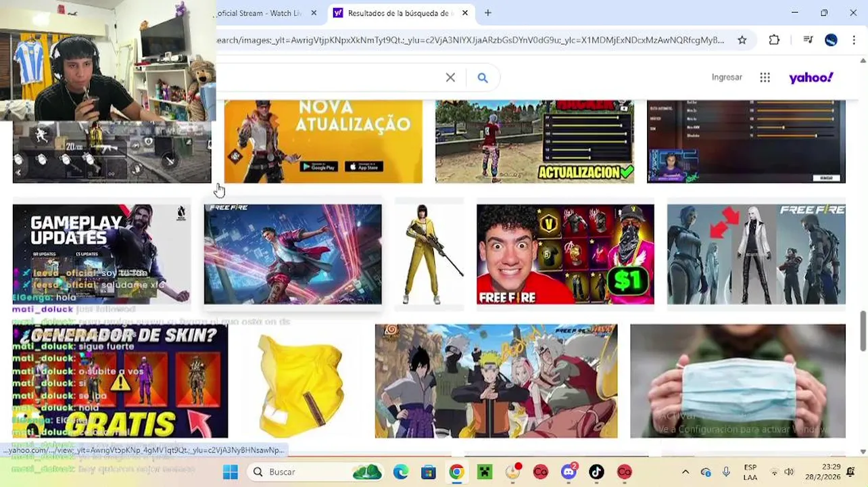Click Ingresar to sign in

(x=727, y=77)
